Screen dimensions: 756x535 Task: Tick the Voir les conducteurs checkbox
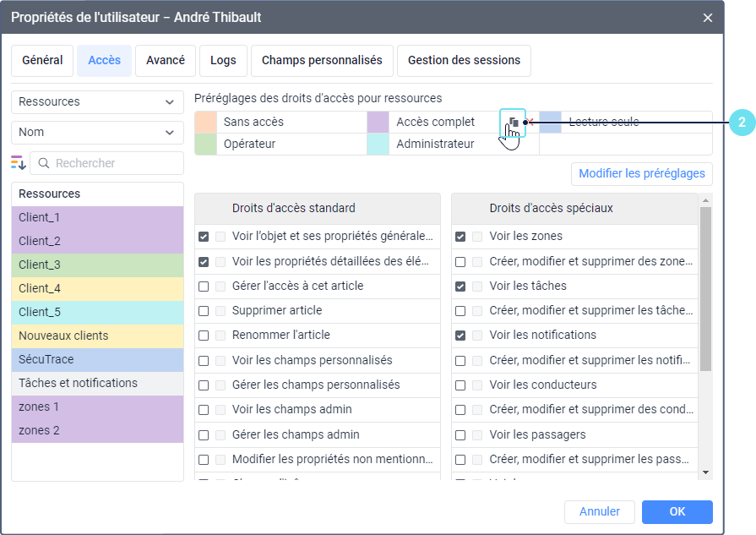460,385
